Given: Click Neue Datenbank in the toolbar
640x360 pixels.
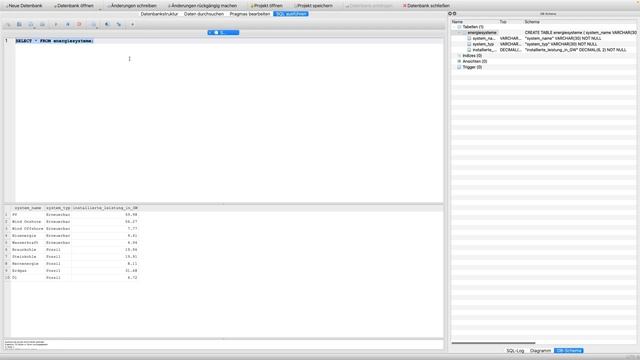Looking at the screenshot, I should pos(24,6).
